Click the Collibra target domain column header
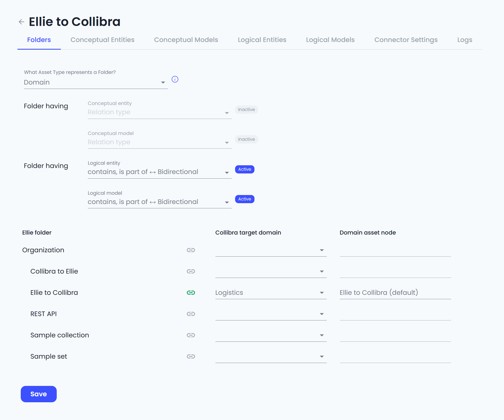This screenshot has height=420, width=504. [248, 233]
